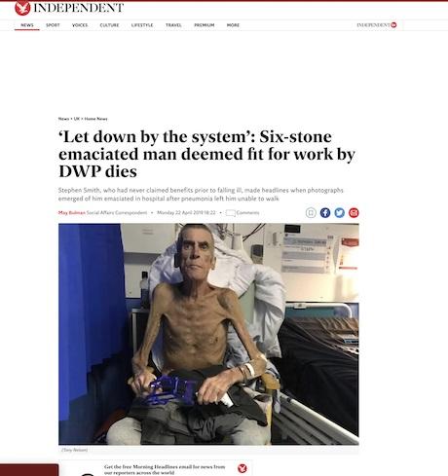Click the UK breadcrumb link

[77, 119]
